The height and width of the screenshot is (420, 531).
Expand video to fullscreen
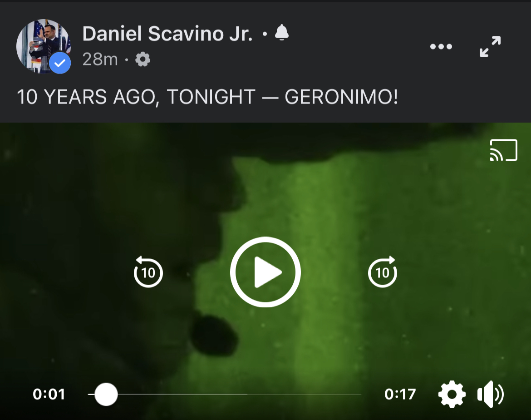coord(490,47)
